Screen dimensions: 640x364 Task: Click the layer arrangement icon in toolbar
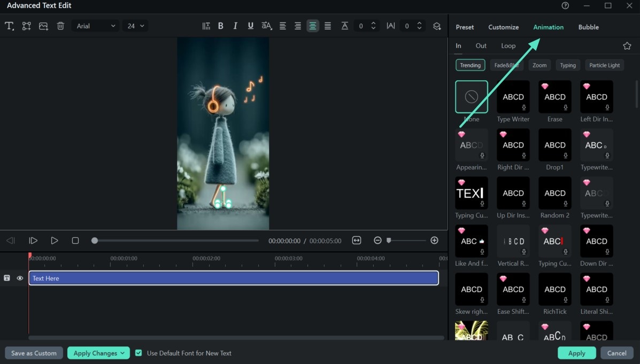[437, 26]
